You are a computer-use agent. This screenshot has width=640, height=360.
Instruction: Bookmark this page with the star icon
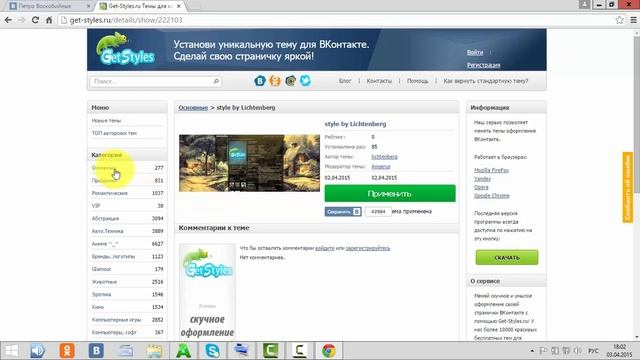tap(619, 20)
